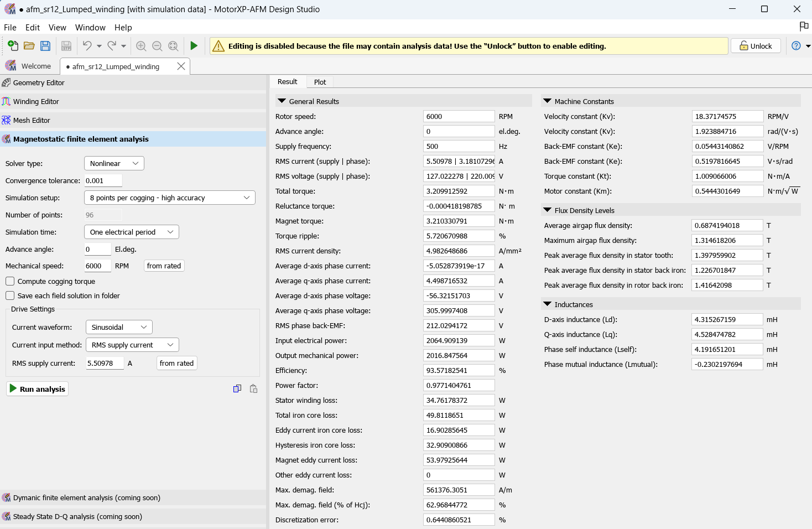The image size is (812, 529).
Task: Save the project with the floppy icon
Action: pos(45,46)
